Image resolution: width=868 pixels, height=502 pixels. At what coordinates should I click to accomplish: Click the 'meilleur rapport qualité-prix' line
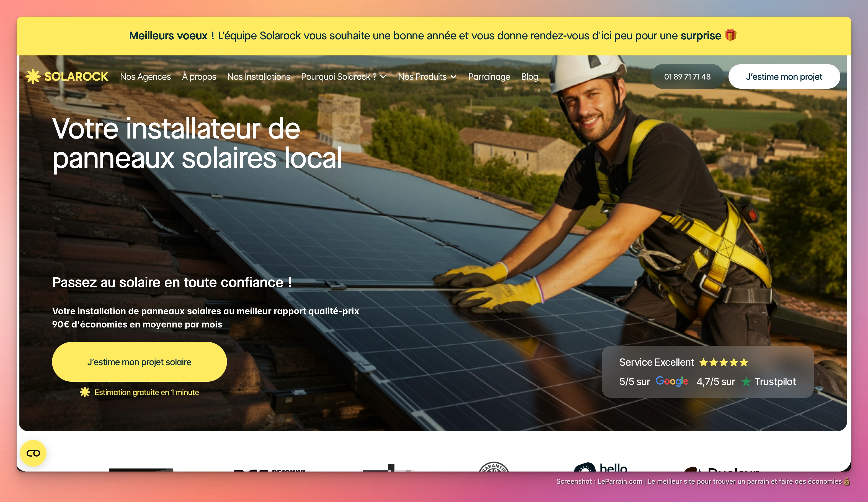click(205, 311)
